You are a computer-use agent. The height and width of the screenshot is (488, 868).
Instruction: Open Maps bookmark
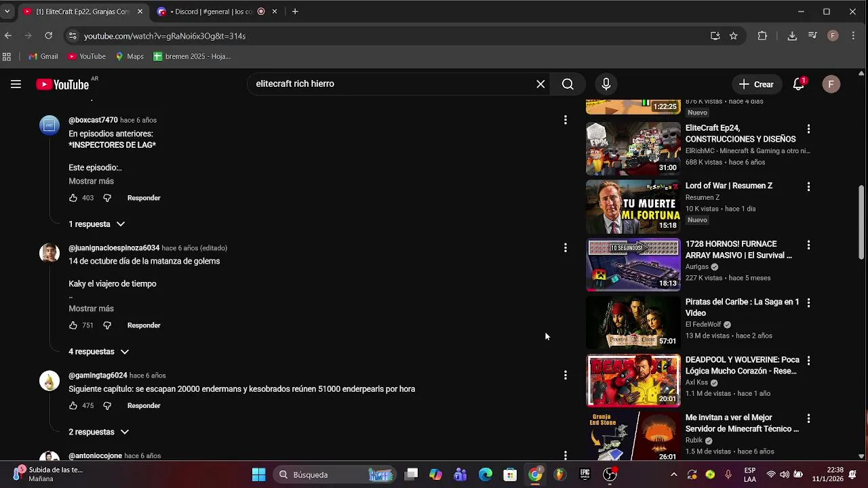(x=130, y=56)
